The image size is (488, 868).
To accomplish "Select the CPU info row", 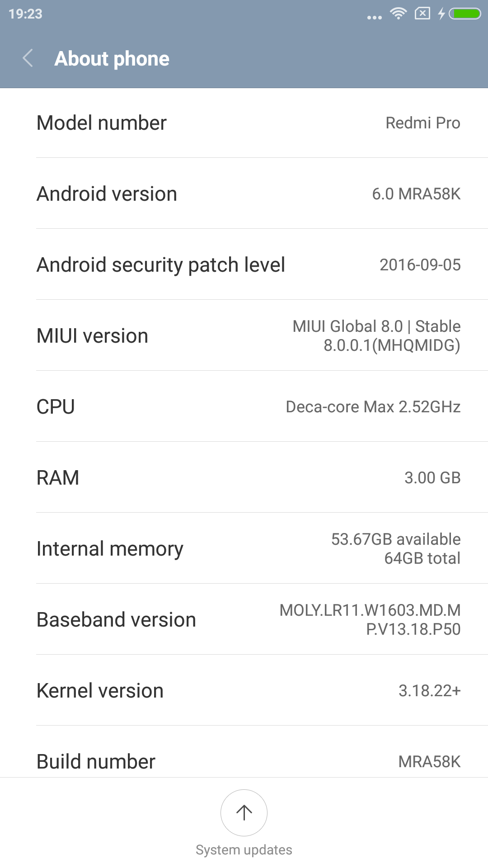I will pos(244,407).
